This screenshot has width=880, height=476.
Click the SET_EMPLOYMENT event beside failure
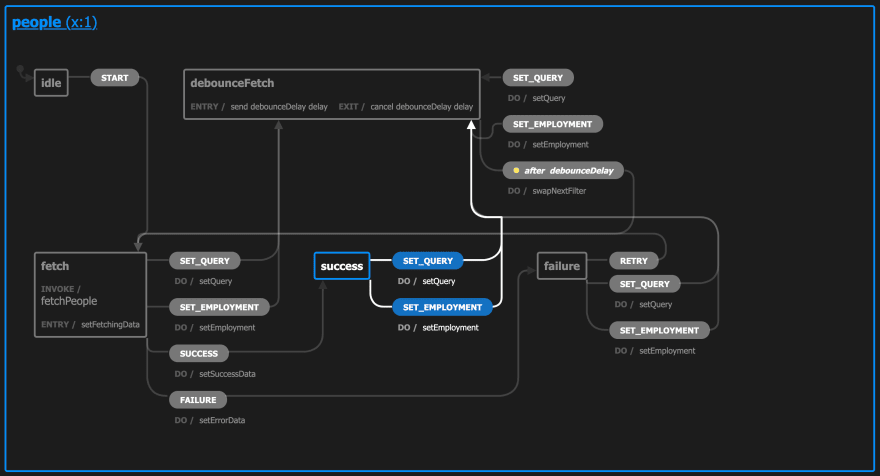(x=659, y=331)
